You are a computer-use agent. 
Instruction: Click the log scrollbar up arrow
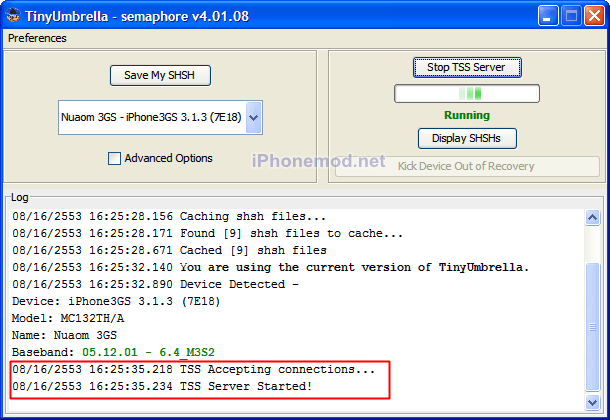(592, 217)
